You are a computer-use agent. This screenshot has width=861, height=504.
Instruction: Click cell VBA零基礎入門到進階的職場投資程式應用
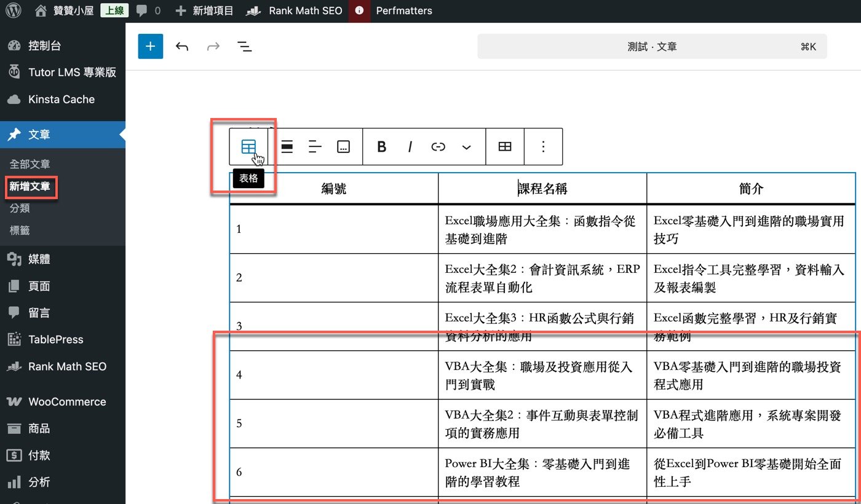tap(751, 375)
